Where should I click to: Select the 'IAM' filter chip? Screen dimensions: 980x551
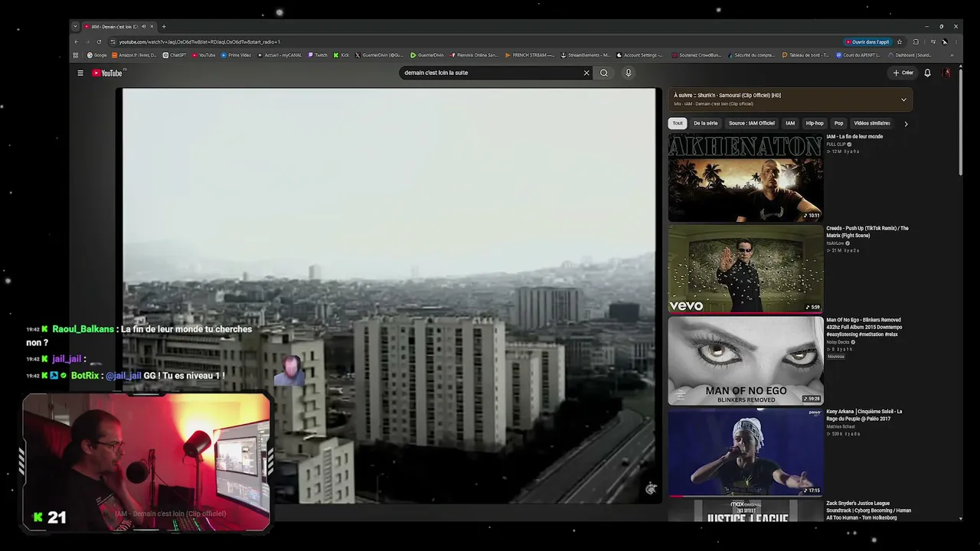790,123
